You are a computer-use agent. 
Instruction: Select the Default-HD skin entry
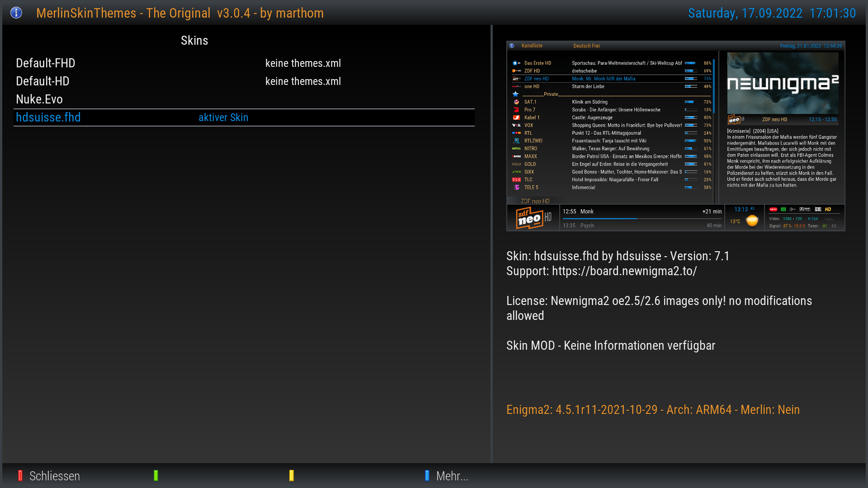point(43,81)
